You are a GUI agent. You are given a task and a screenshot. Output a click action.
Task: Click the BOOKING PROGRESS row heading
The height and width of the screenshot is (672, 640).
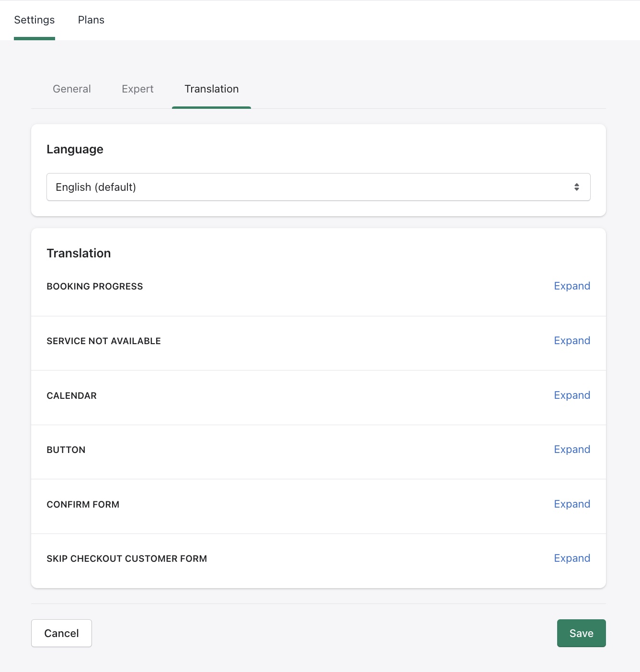(95, 287)
